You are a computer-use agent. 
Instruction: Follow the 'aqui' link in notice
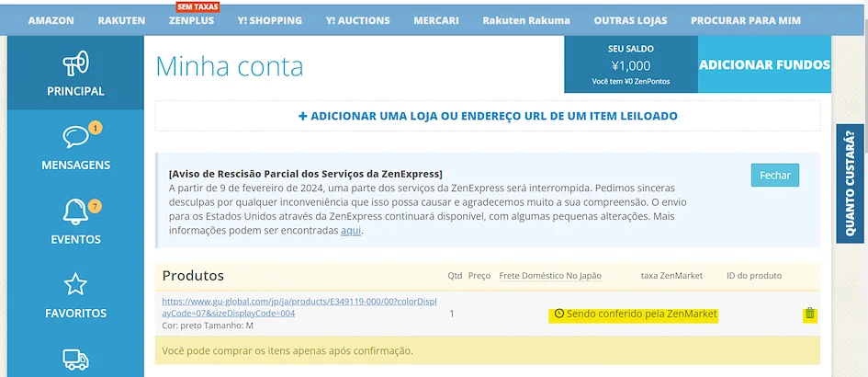[x=351, y=230]
